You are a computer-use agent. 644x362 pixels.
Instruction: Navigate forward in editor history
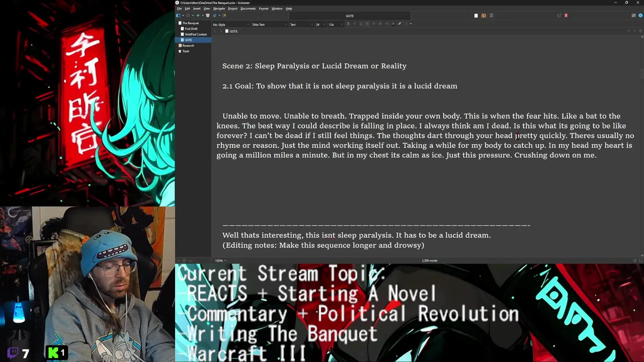coord(221,31)
